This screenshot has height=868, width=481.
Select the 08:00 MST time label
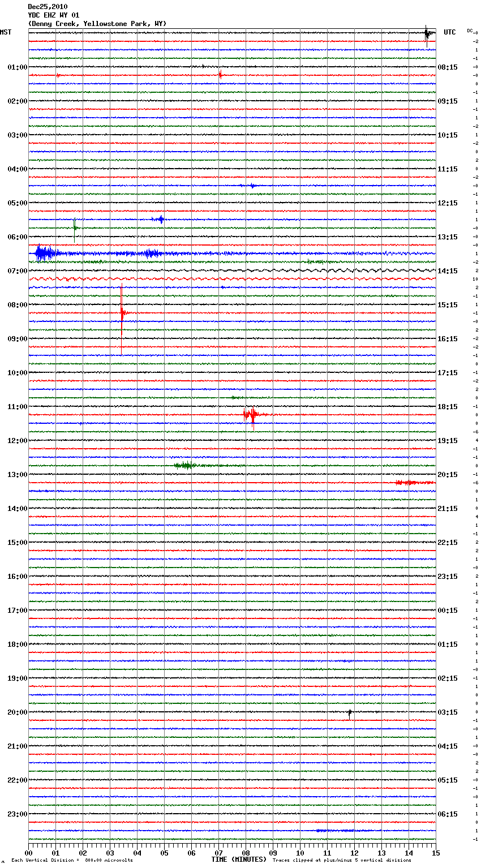point(18,305)
